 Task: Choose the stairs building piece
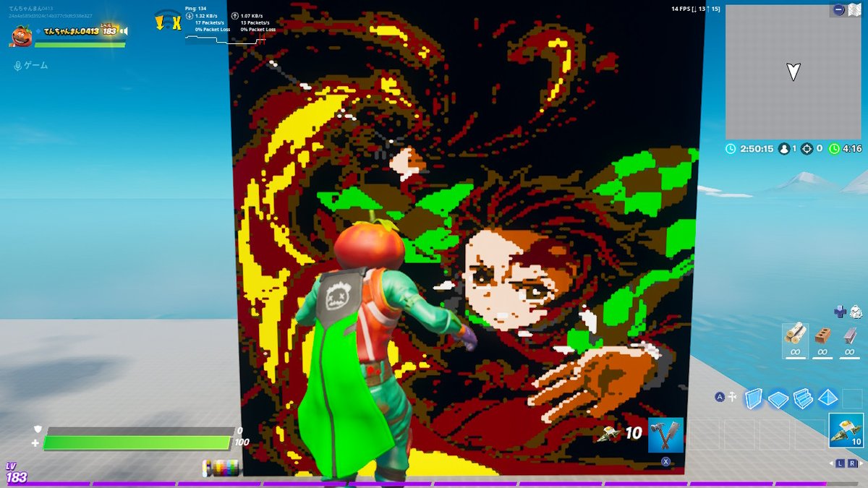coord(803,398)
